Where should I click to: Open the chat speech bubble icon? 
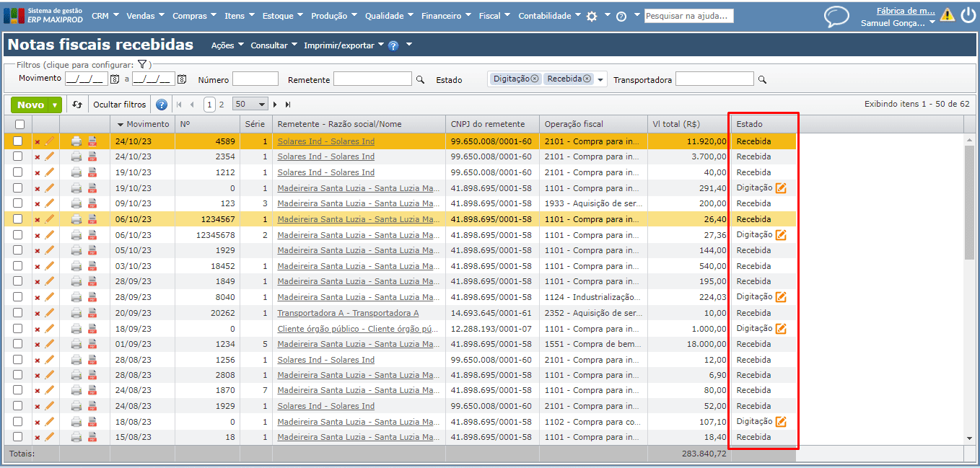pyautogui.click(x=837, y=16)
